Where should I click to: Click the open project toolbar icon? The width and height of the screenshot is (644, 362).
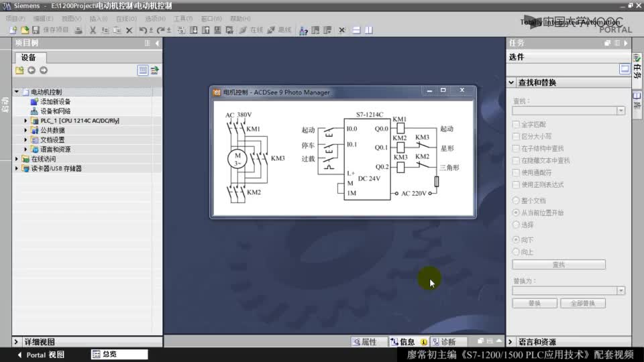[25, 30]
